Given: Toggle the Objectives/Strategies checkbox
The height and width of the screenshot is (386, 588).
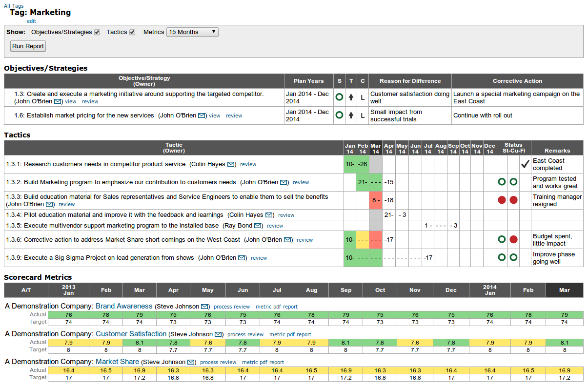Looking at the screenshot, I should pyautogui.click(x=97, y=32).
